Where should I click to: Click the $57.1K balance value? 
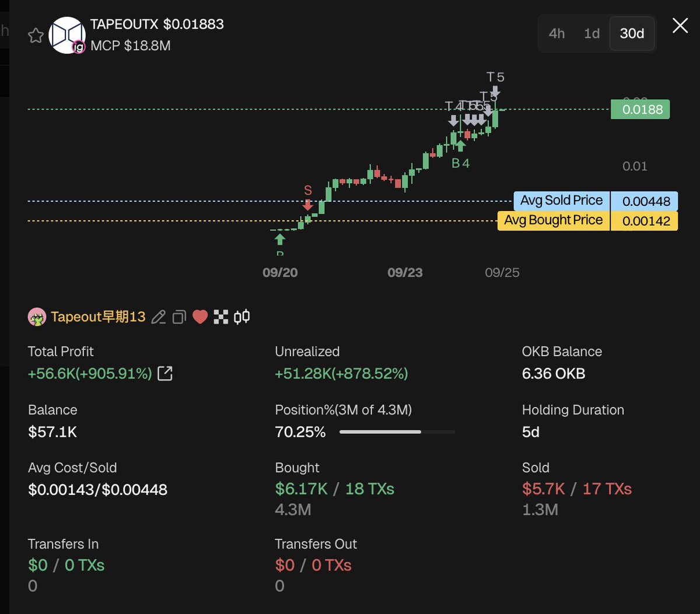52,432
